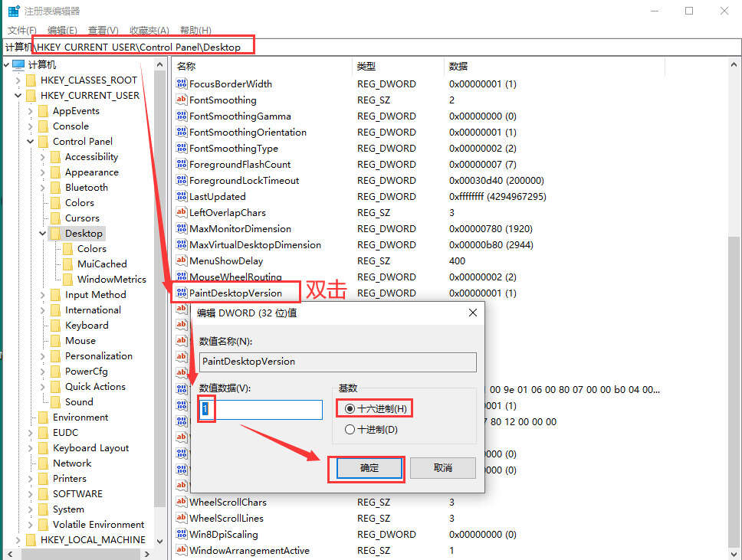Click the Cursors folder icon
742x560 pixels.
[56, 218]
